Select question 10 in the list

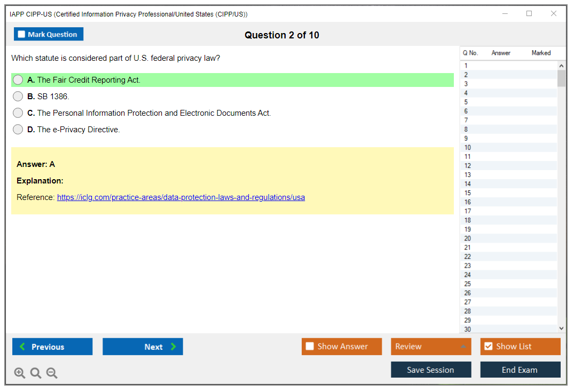(x=468, y=148)
